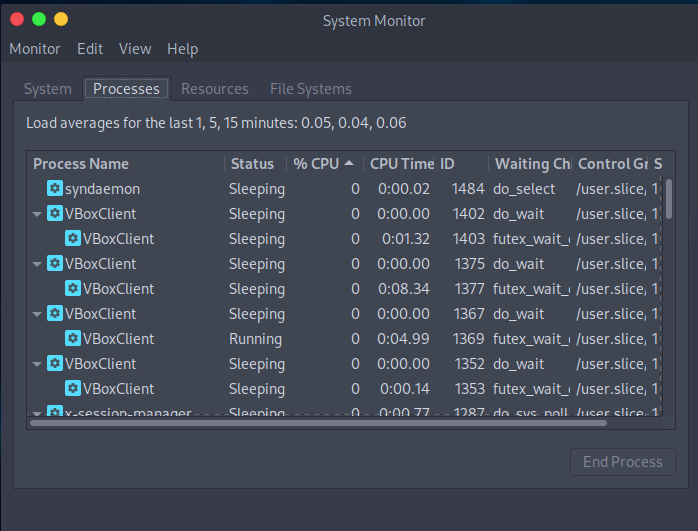Click gear icon of VBoxClient process 1403
Viewport: 698px width, 531px height.
pyautogui.click(x=73, y=238)
